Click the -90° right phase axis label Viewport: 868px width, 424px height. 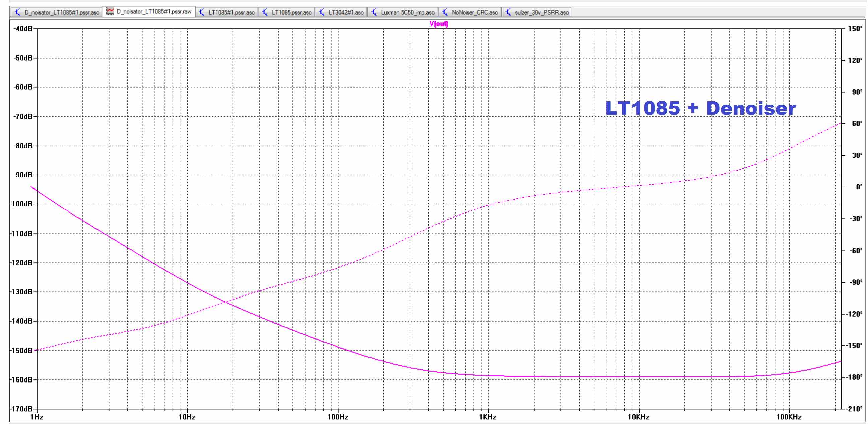point(856,282)
